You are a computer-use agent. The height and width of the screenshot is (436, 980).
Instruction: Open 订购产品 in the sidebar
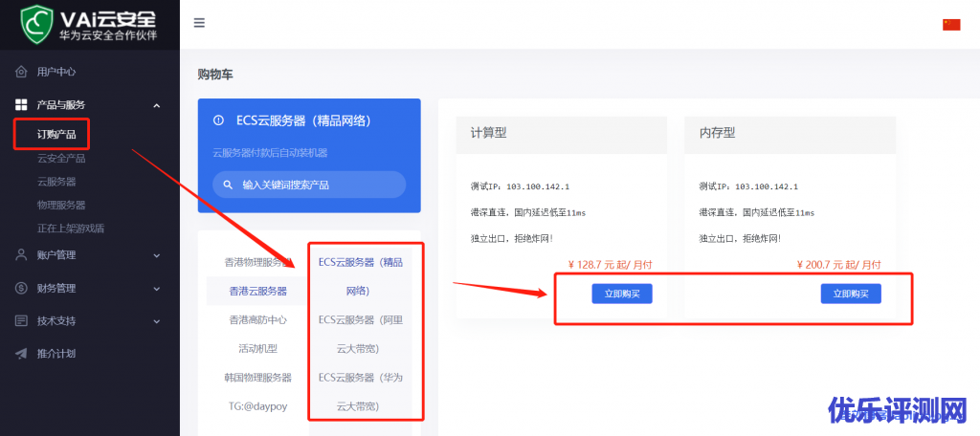point(56,135)
